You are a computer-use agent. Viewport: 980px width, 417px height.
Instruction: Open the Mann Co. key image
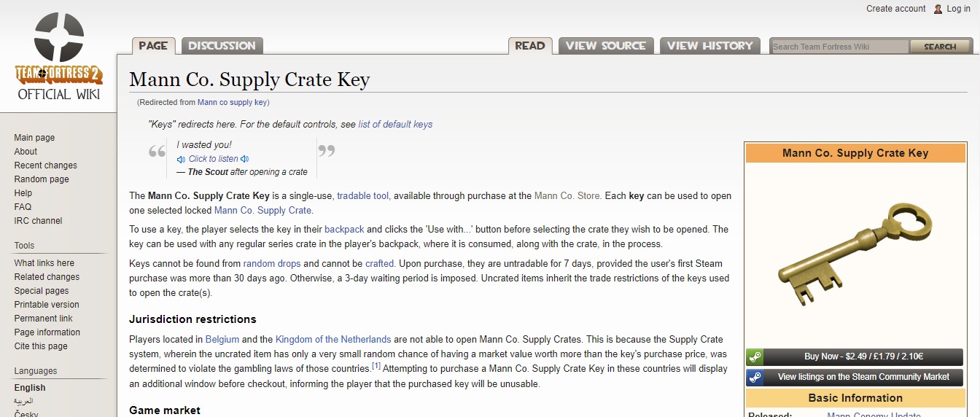(854, 254)
